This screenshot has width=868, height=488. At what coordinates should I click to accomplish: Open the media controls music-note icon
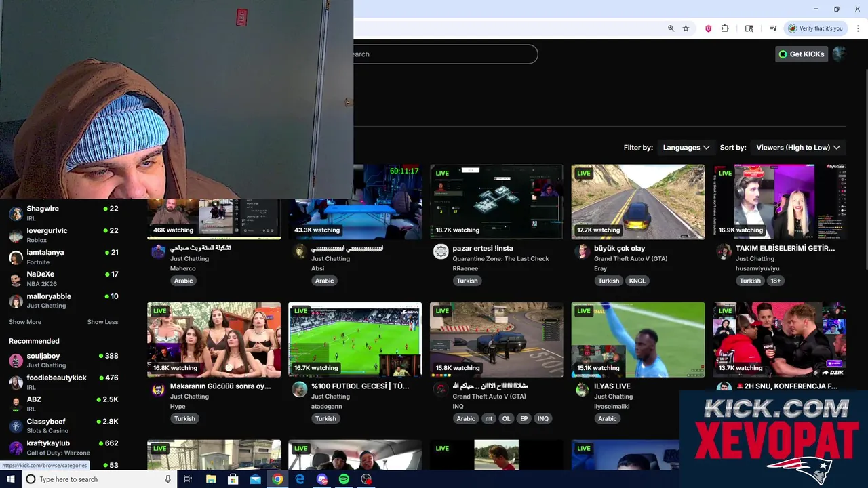[x=773, y=28]
